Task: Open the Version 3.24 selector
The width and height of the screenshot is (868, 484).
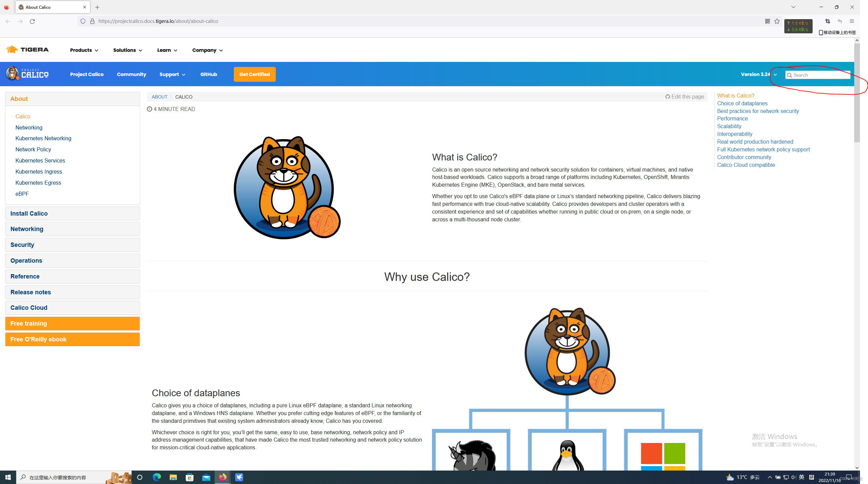Action: (x=758, y=74)
